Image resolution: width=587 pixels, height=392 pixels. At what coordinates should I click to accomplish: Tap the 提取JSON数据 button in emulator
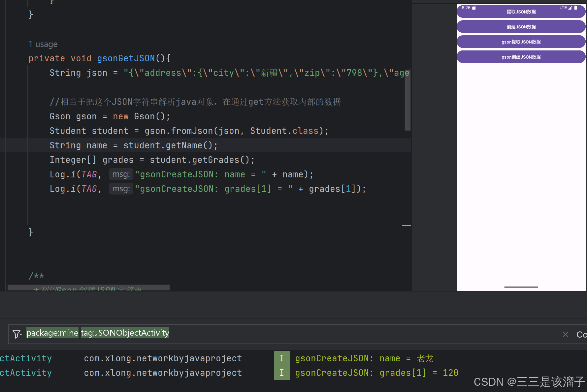(x=521, y=12)
